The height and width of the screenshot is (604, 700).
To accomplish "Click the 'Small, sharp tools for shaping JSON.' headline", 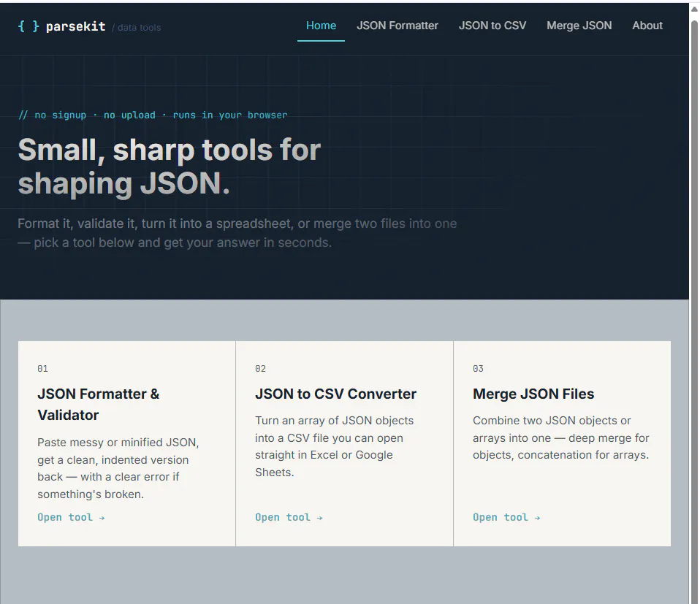I will tap(170, 167).
